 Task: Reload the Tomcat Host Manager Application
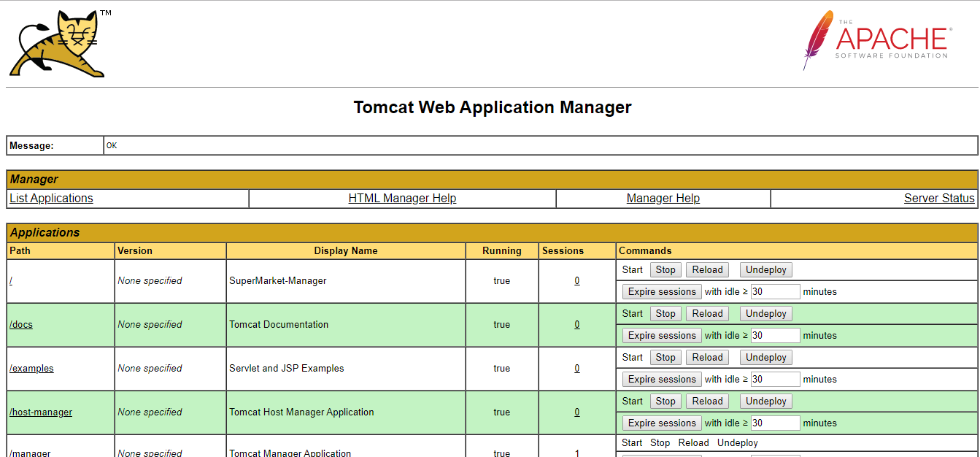(x=707, y=402)
